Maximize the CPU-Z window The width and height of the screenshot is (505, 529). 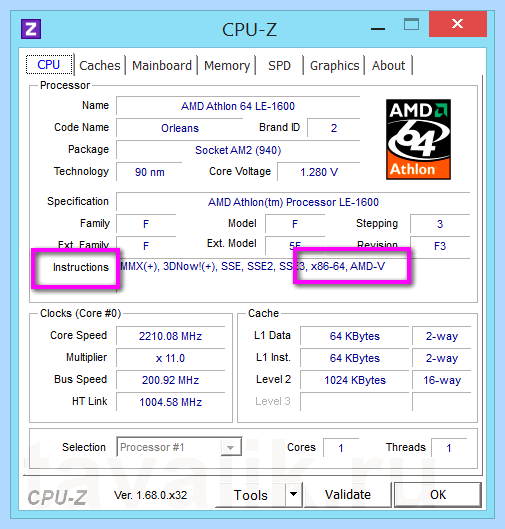coord(412,25)
